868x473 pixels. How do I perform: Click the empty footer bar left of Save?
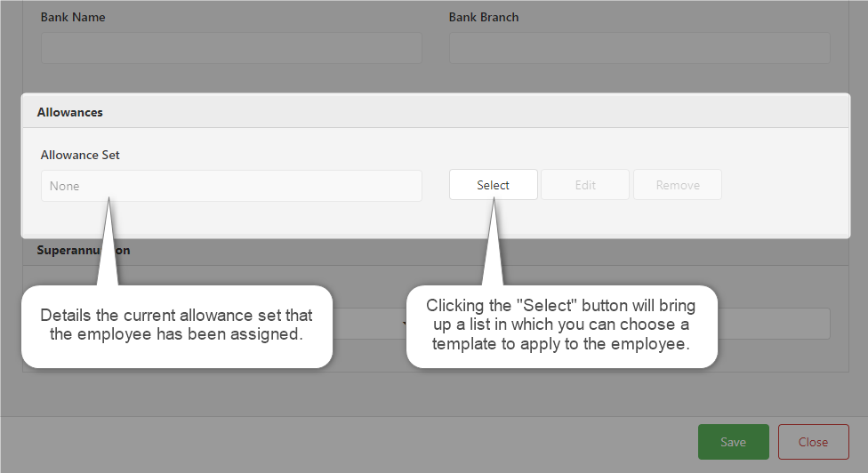coord(356,442)
